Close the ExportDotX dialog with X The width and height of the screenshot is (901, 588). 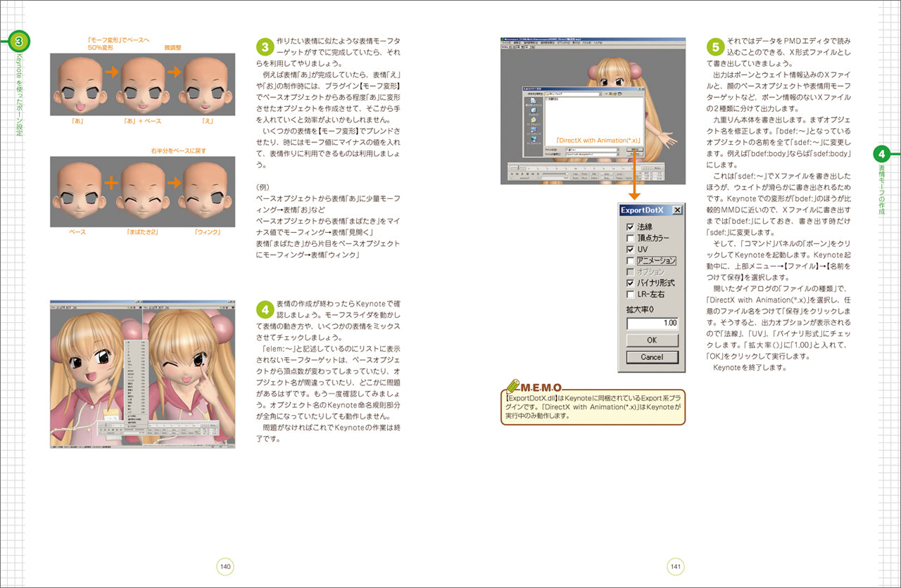(x=677, y=210)
